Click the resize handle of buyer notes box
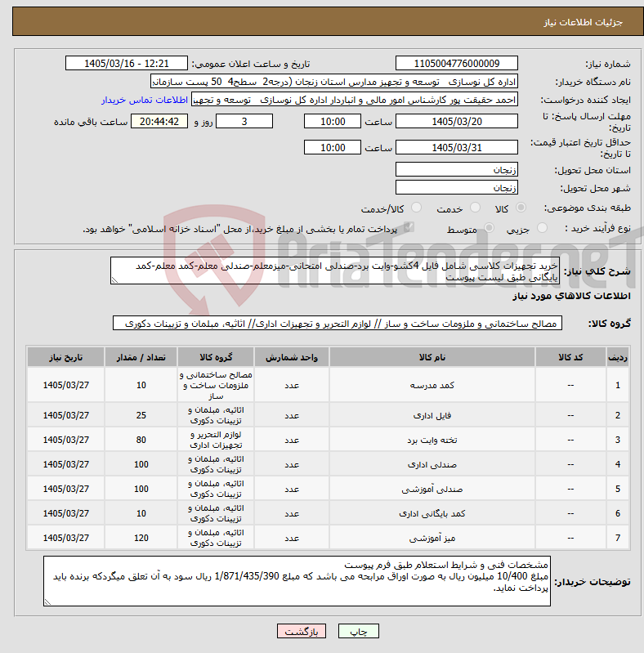 pyautogui.click(x=47, y=602)
